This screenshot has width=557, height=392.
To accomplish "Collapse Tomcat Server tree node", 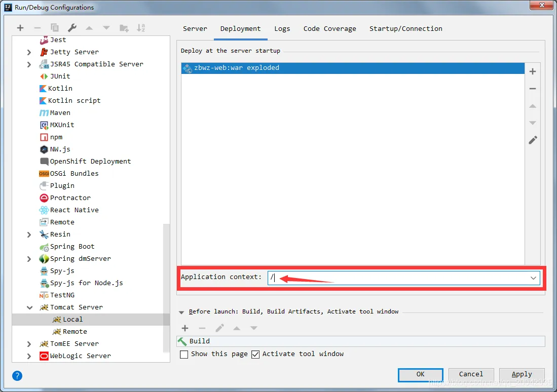I will click(x=29, y=307).
